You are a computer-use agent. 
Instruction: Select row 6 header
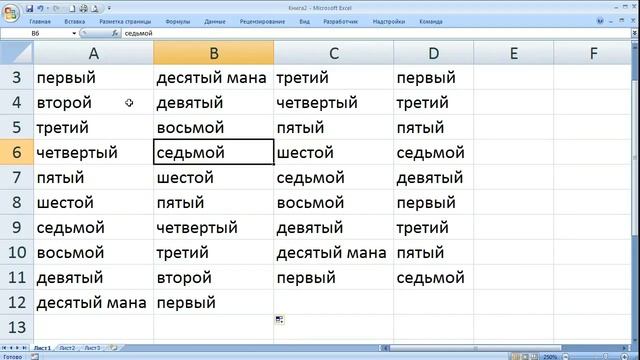point(17,152)
